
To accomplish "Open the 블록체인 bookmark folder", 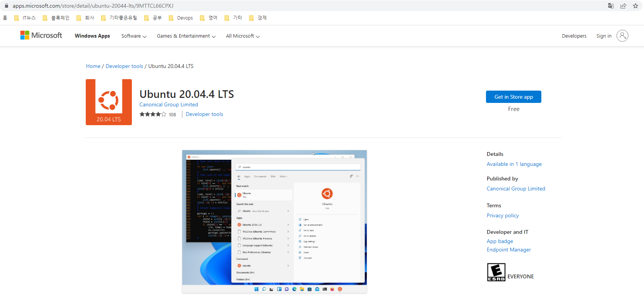I will (x=56, y=18).
